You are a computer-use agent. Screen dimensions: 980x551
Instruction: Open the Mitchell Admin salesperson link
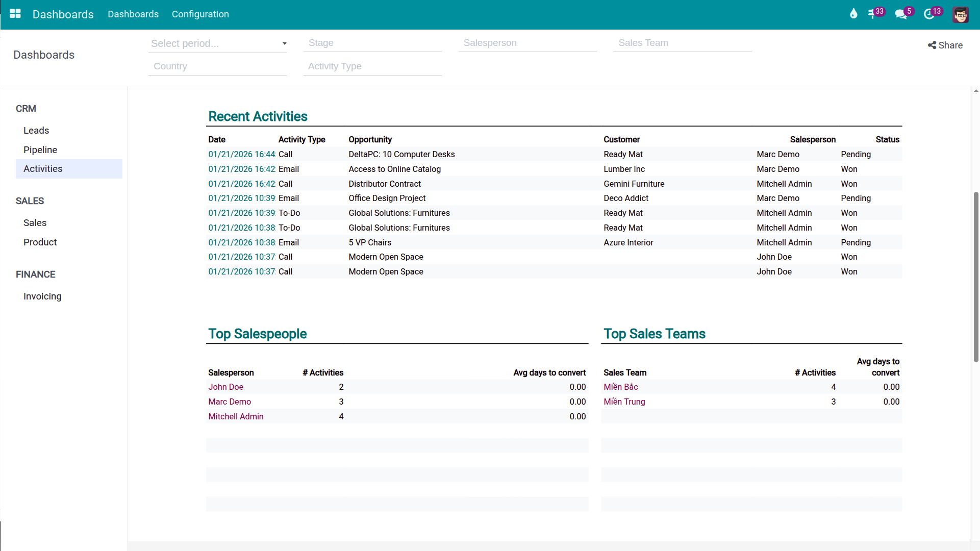pos(236,417)
